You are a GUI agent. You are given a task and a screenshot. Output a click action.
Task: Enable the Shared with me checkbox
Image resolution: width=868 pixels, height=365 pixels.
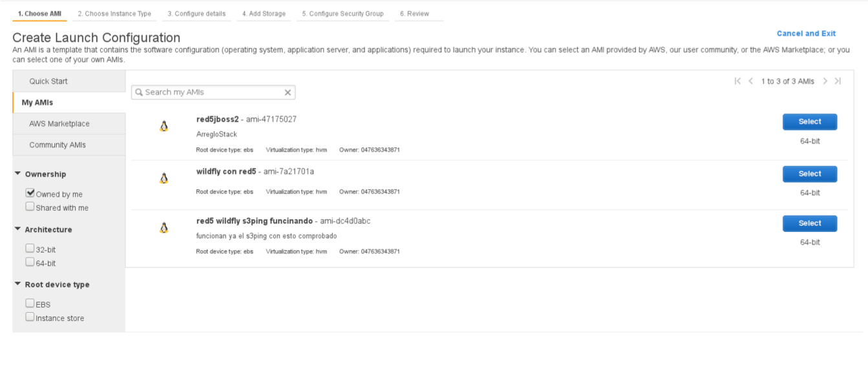30,207
